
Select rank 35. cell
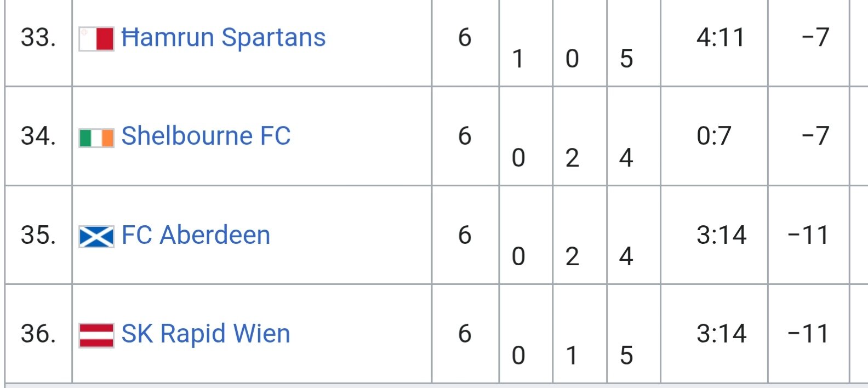(x=38, y=235)
